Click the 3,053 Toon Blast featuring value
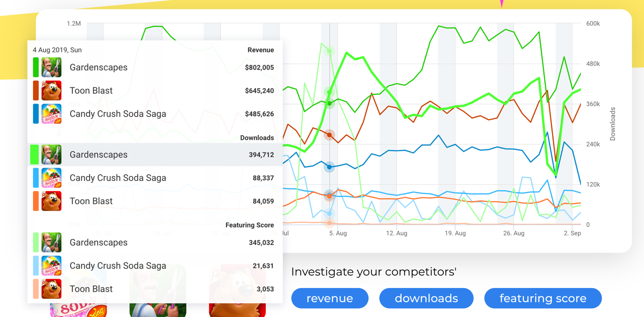Screen dimensions: 644x317 tap(265, 289)
